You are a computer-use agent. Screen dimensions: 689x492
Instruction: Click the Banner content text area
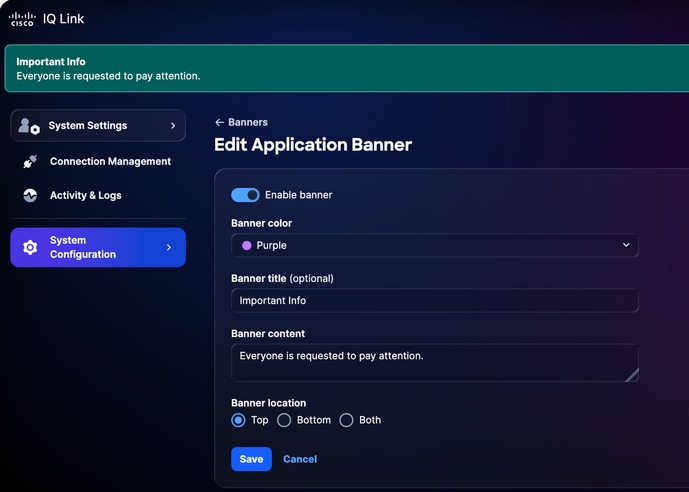[435, 363]
